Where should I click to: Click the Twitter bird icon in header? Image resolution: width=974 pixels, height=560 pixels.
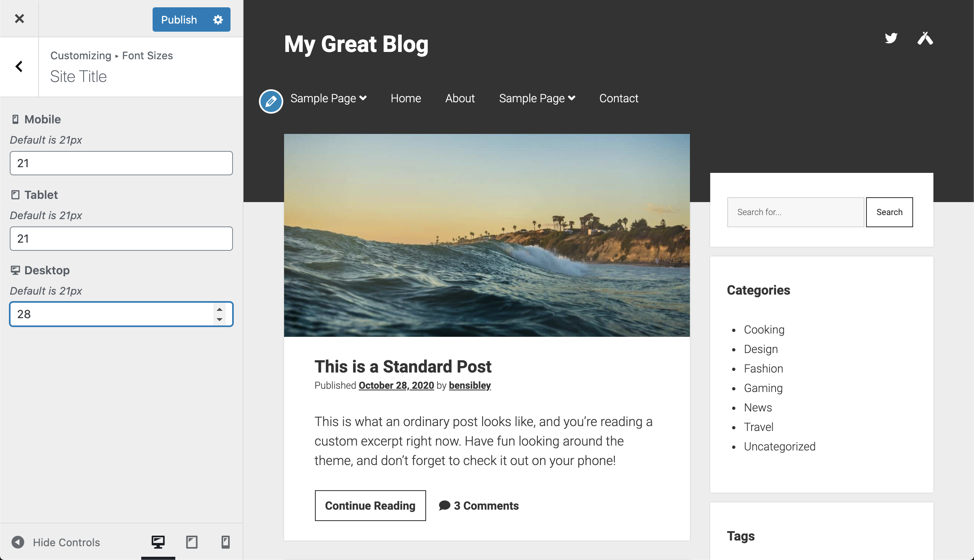coord(892,37)
